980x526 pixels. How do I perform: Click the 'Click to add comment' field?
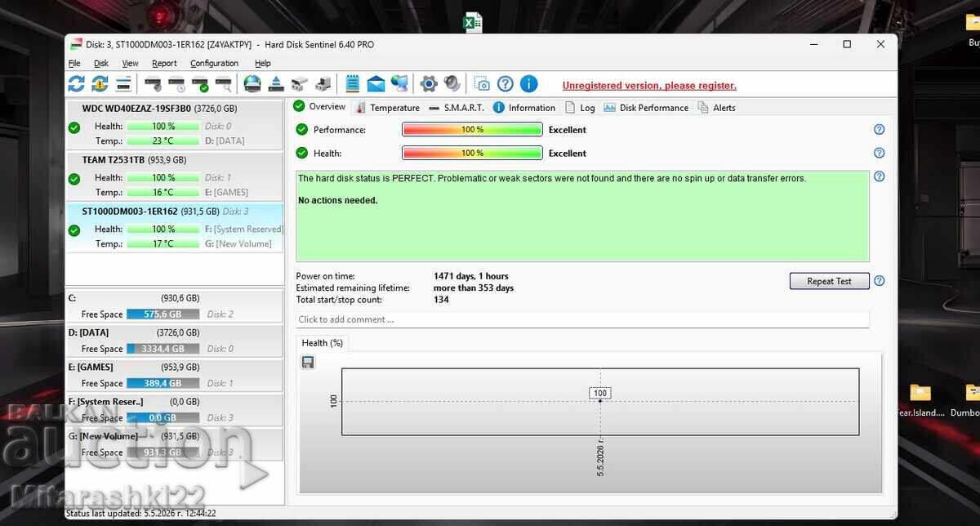point(582,319)
